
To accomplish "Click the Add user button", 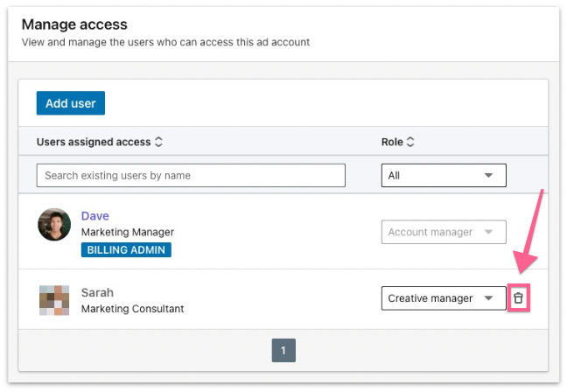I will (x=71, y=103).
